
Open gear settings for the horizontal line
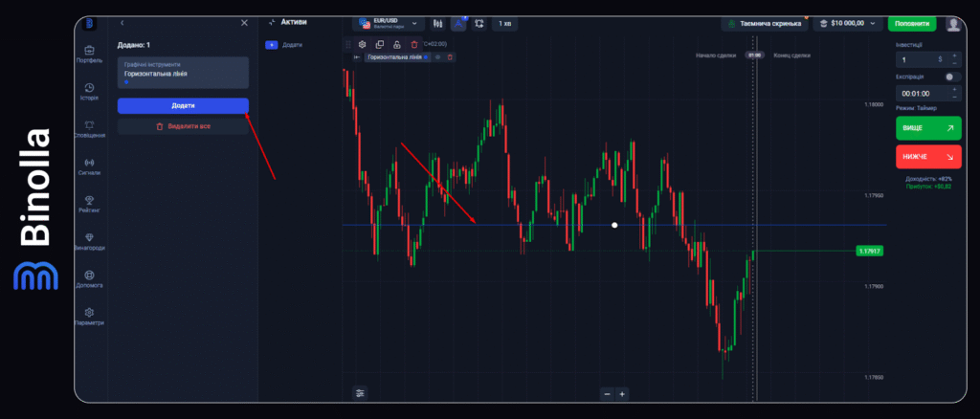[362, 44]
